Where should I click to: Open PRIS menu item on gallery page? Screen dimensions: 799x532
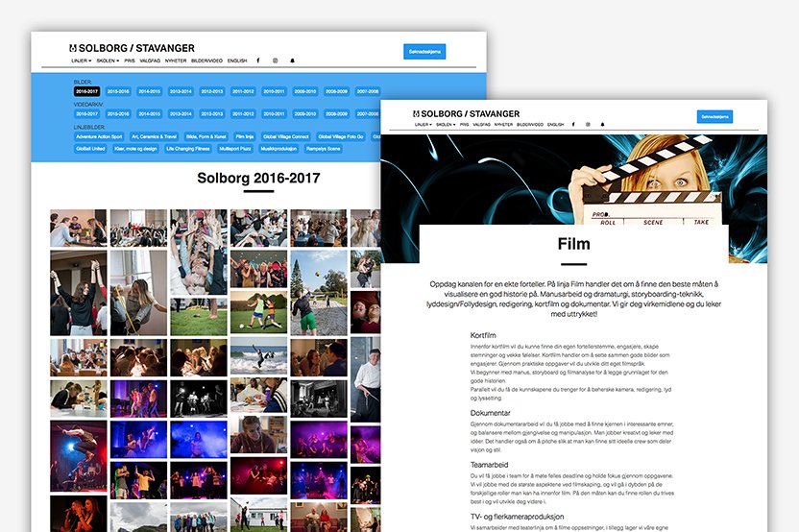click(x=130, y=60)
